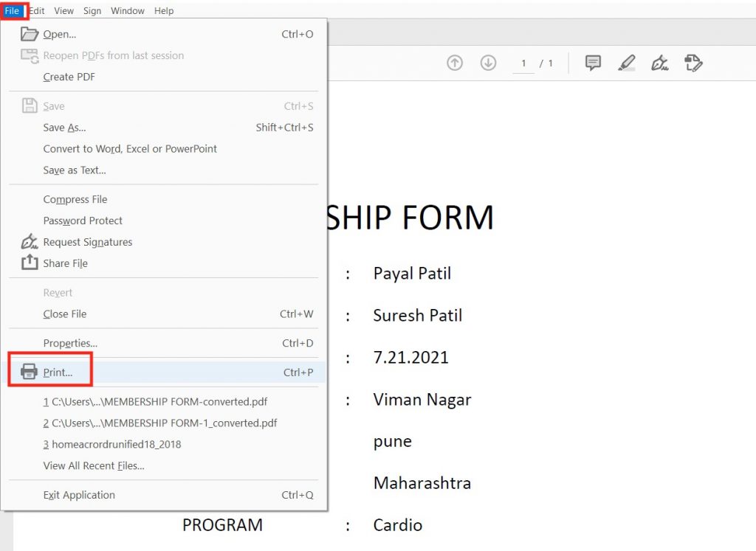Click the Save floppy disk icon
The height and width of the screenshot is (551, 756).
tap(30, 105)
